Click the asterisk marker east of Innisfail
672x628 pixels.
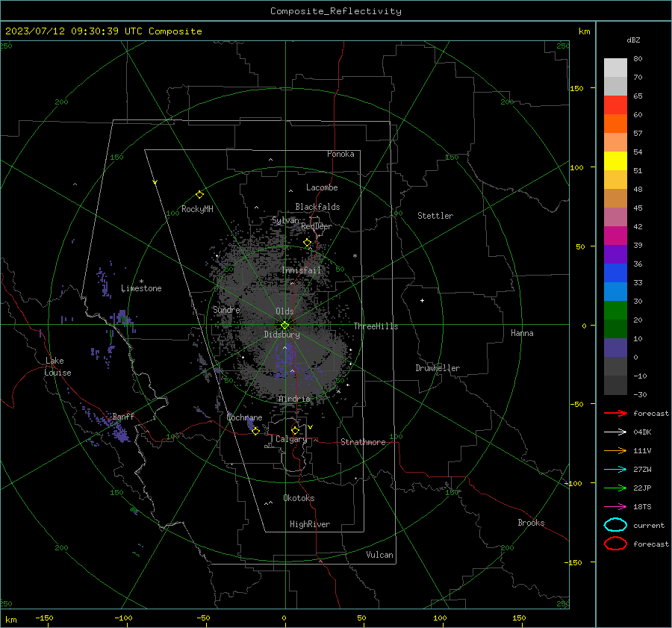[x=355, y=256]
